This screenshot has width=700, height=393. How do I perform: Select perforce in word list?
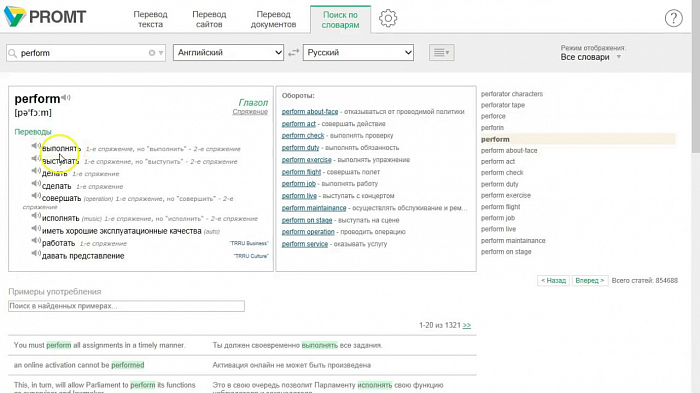pyautogui.click(x=493, y=116)
